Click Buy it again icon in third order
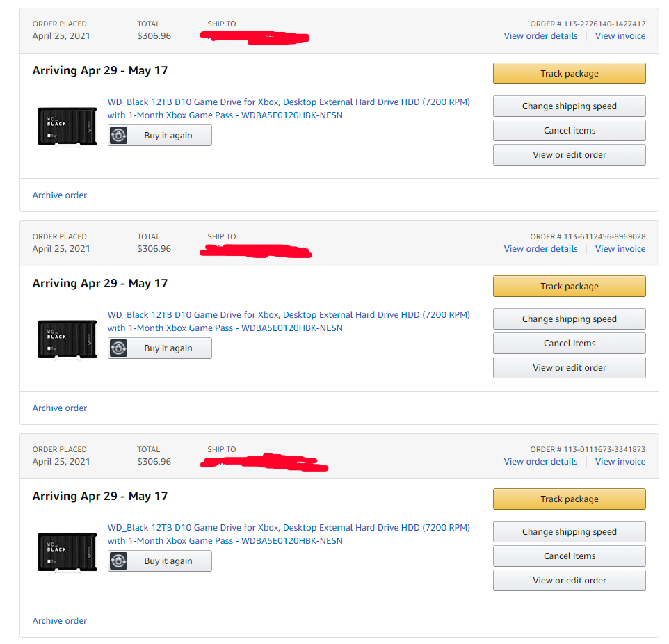Viewport: 669px width, 644px height. 119,561
